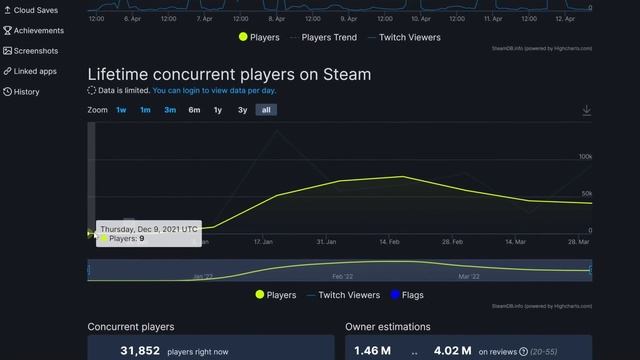Click the data-limited dashed circle icon

91,90
